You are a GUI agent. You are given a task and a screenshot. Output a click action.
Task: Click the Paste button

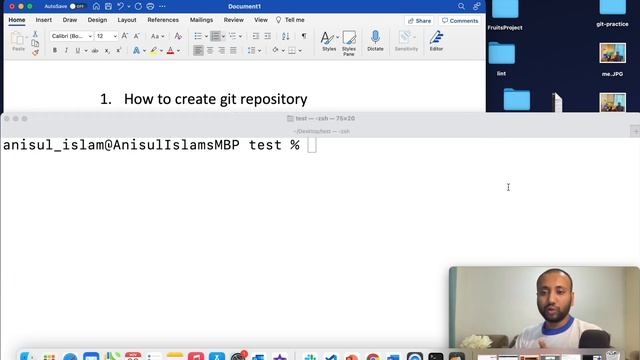pyautogui.click(x=18, y=42)
